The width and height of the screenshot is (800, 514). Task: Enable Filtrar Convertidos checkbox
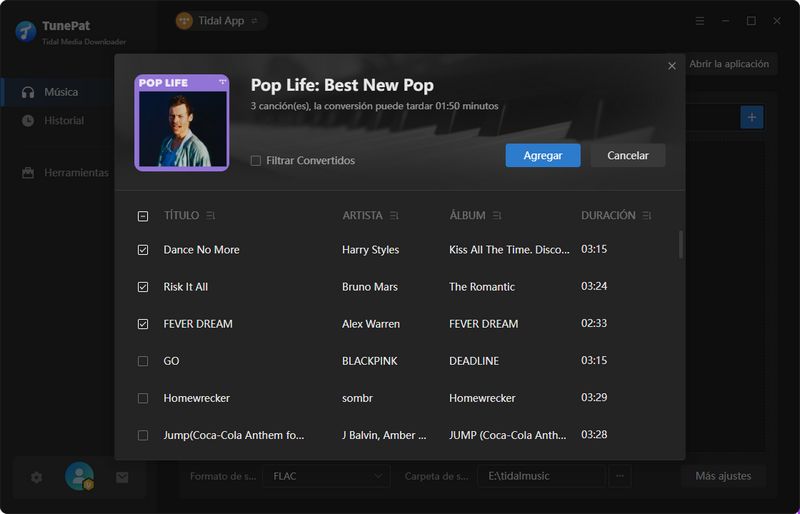(256, 161)
